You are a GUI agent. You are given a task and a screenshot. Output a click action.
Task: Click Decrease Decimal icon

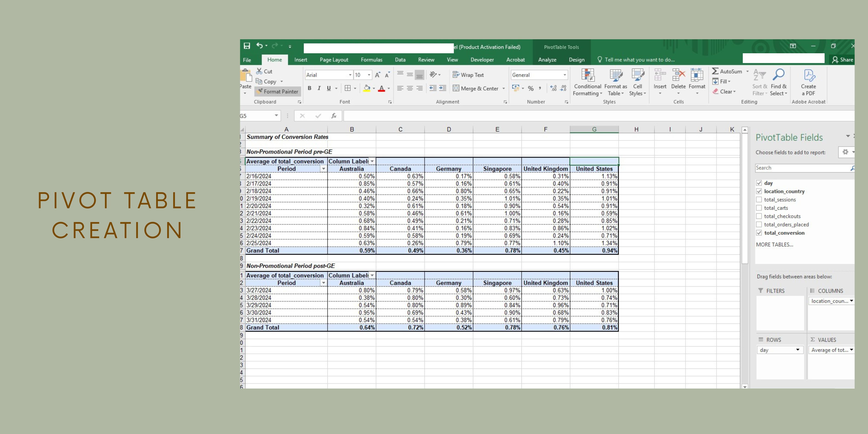click(x=563, y=88)
